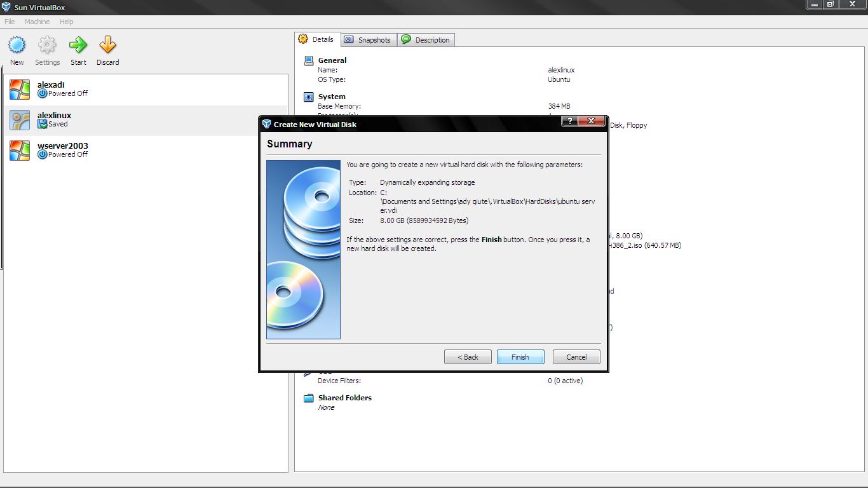Viewport: 868px width, 488px height.
Task: Click the Discard toolbar icon
Action: point(107,44)
